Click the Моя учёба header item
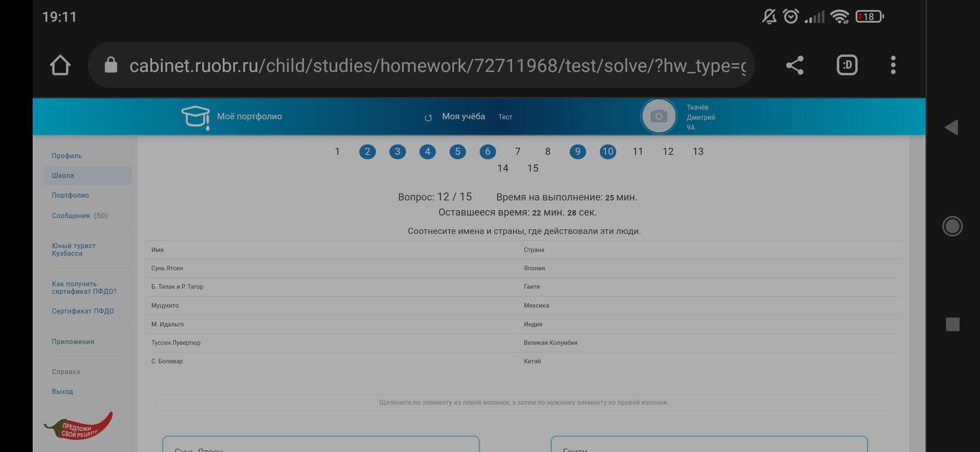The width and height of the screenshot is (980, 452). point(463,116)
